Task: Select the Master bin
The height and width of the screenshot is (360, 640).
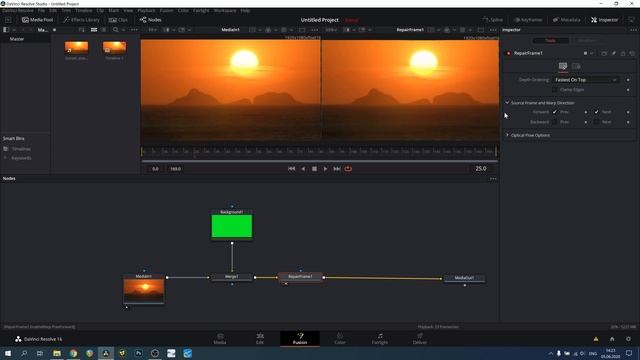Action: pyautogui.click(x=17, y=39)
